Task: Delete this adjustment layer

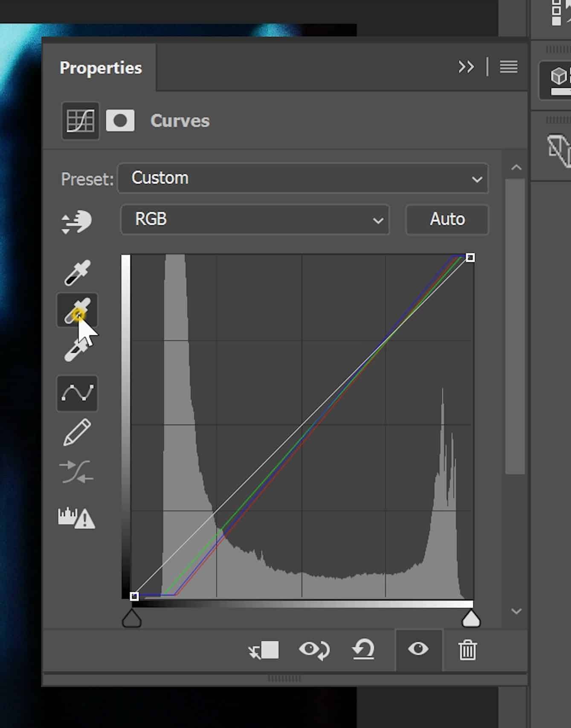Action: (467, 650)
